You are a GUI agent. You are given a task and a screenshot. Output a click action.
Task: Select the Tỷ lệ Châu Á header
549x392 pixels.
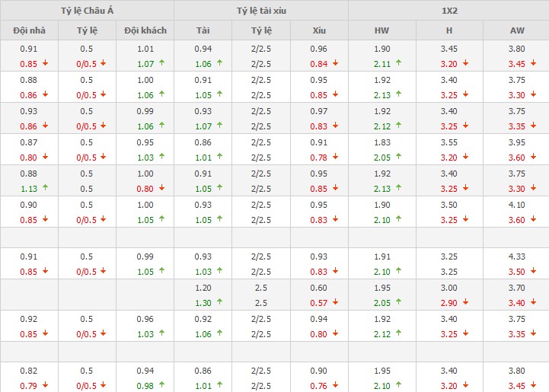(x=87, y=11)
